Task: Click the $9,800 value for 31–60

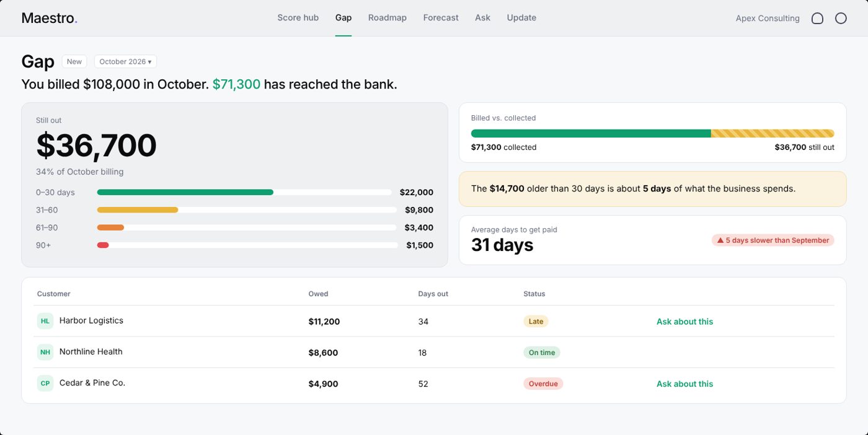Action: click(x=419, y=209)
